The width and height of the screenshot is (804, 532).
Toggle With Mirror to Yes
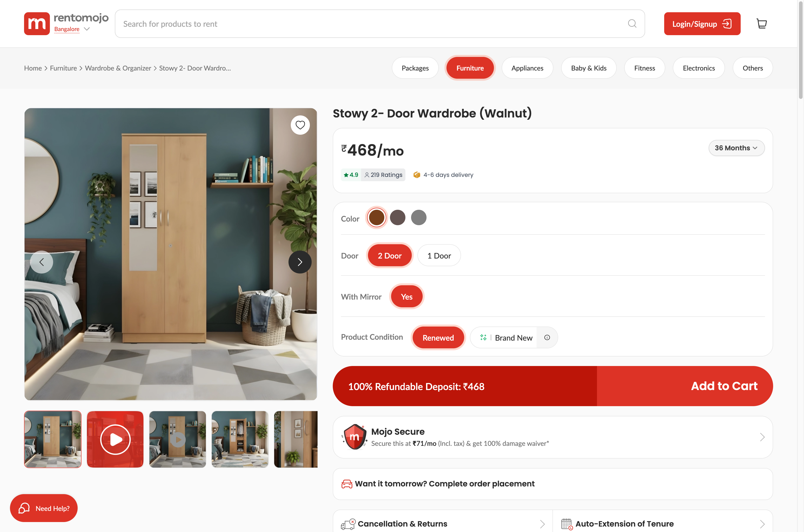(407, 296)
